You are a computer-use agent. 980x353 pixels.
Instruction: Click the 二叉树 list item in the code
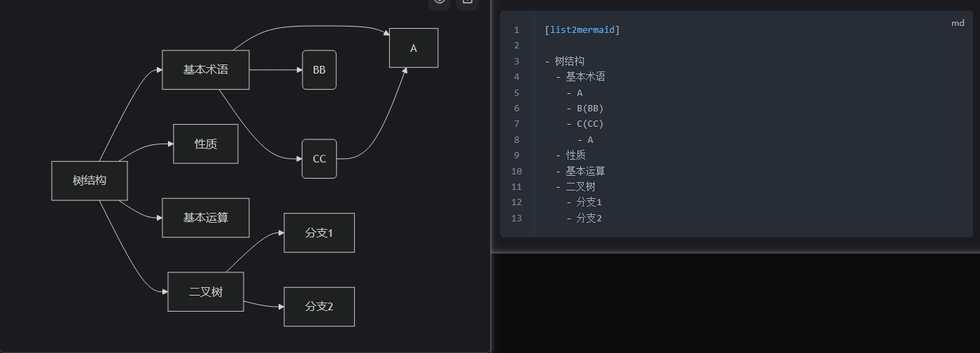[x=580, y=187]
